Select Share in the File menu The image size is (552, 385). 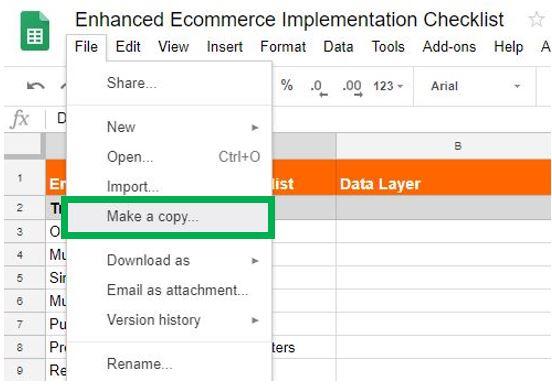click(169, 83)
